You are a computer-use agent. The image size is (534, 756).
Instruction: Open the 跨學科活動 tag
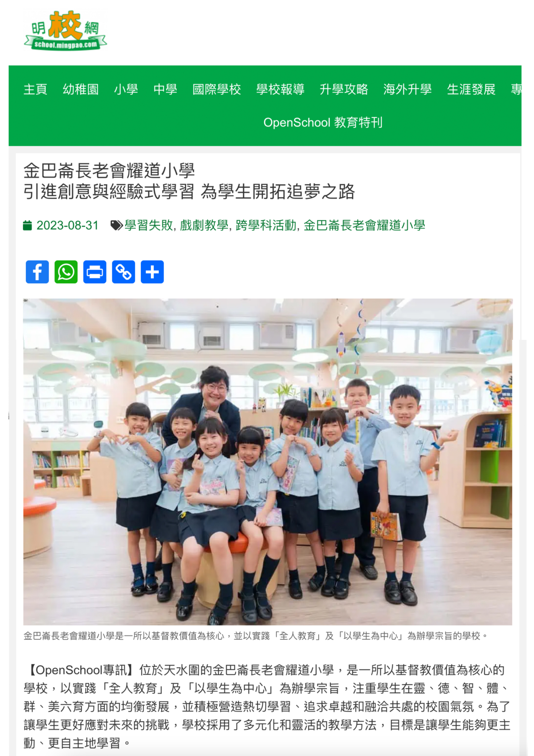click(x=266, y=225)
